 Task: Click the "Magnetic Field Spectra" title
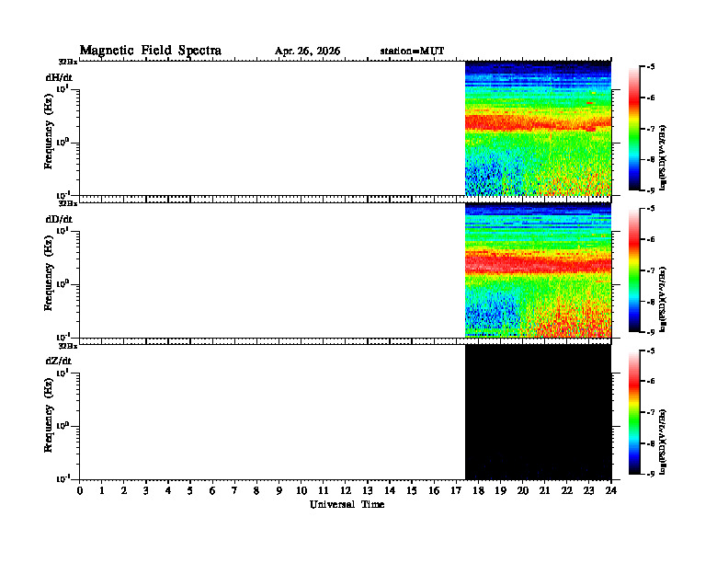[151, 51]
